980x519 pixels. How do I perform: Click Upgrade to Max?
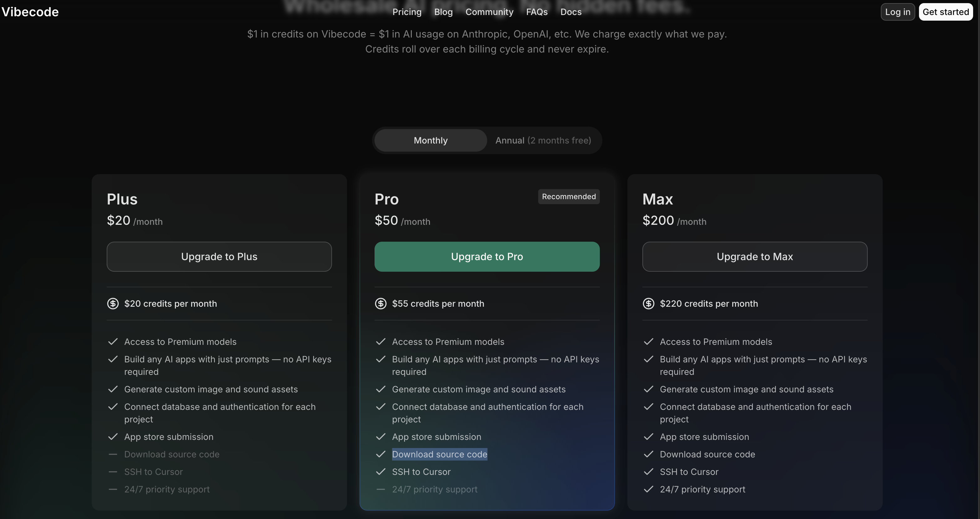pyautogui.click(x=754, y=256)
